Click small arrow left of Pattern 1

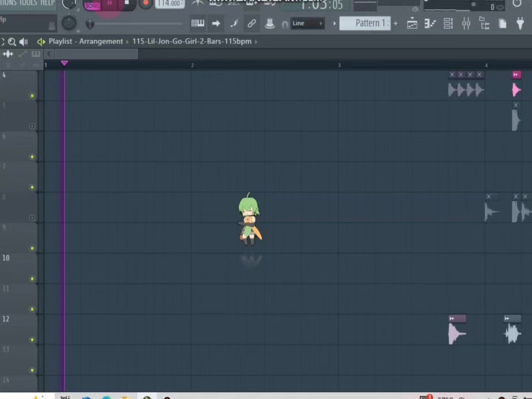click(x=334, y=24)
